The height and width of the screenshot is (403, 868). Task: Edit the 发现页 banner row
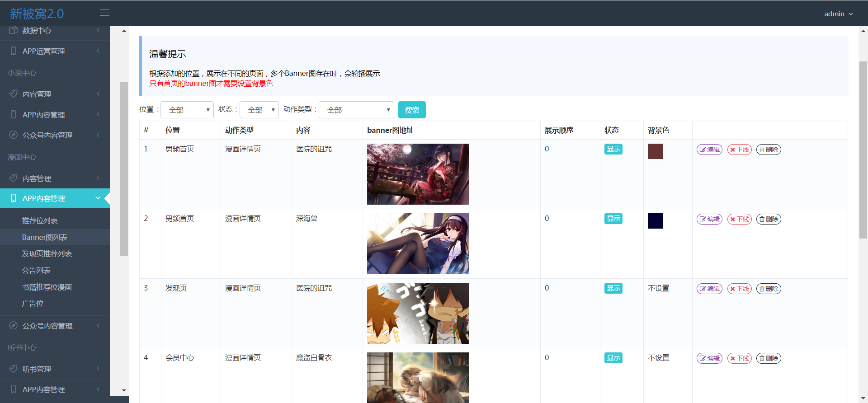pos(709,289)
